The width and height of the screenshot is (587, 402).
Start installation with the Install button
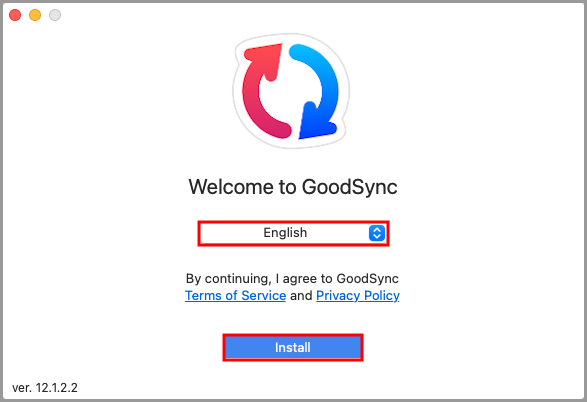pyautogui.click(x=293, y=347)
